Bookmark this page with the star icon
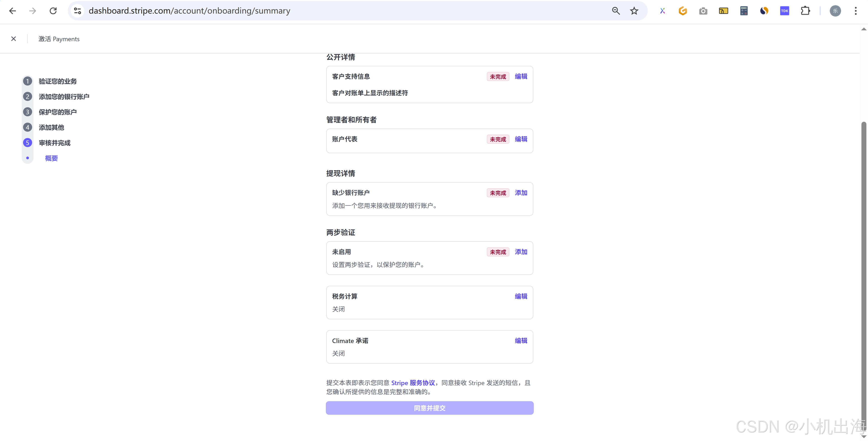 pyautogui.click(x=634, y=11)
